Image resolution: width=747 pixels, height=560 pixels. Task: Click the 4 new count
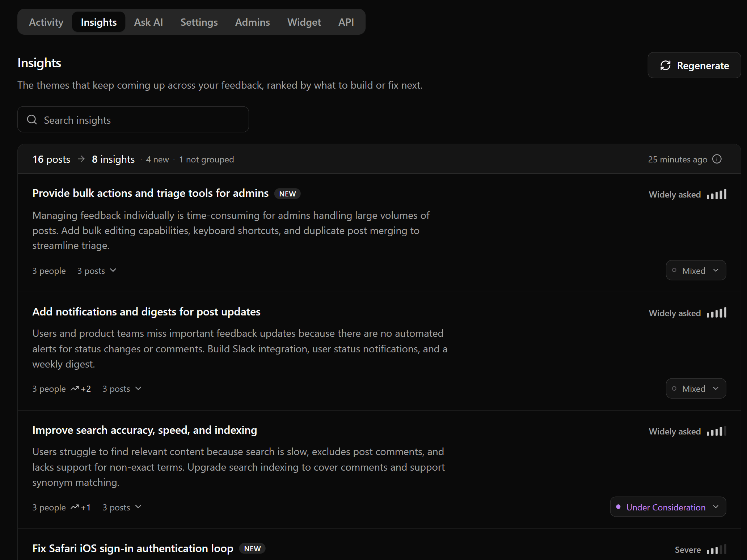(x=157, y=160)
